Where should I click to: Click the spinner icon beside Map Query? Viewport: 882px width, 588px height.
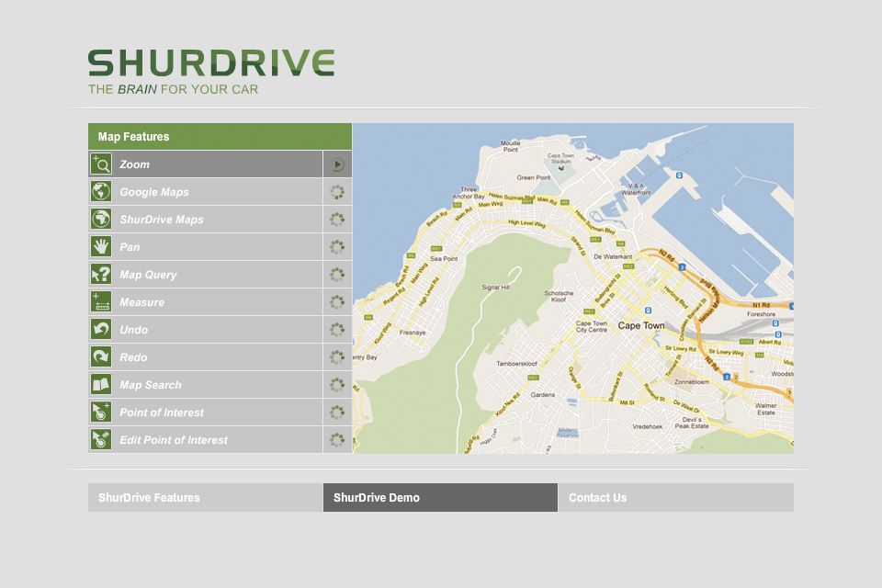tap(337, 275)
